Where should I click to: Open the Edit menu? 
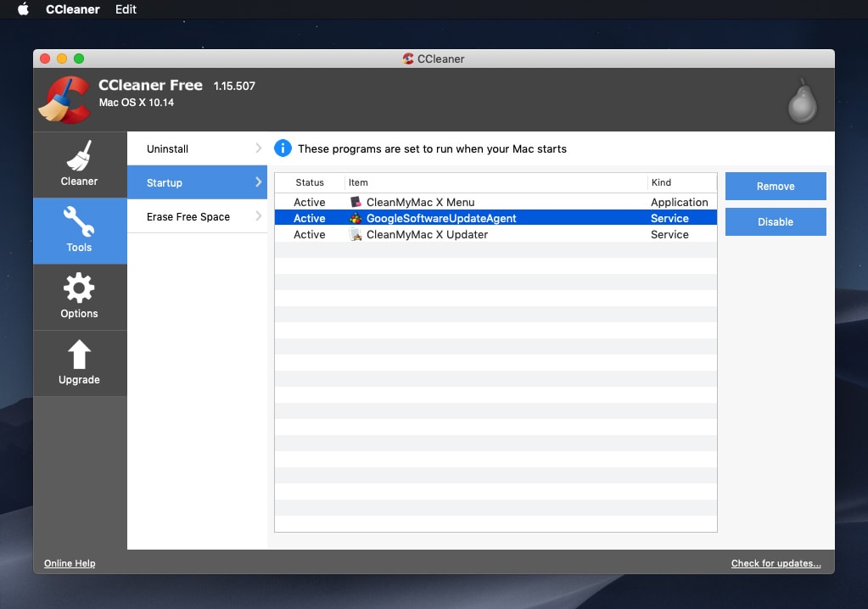pyautogui.click(x=126, y=9)
